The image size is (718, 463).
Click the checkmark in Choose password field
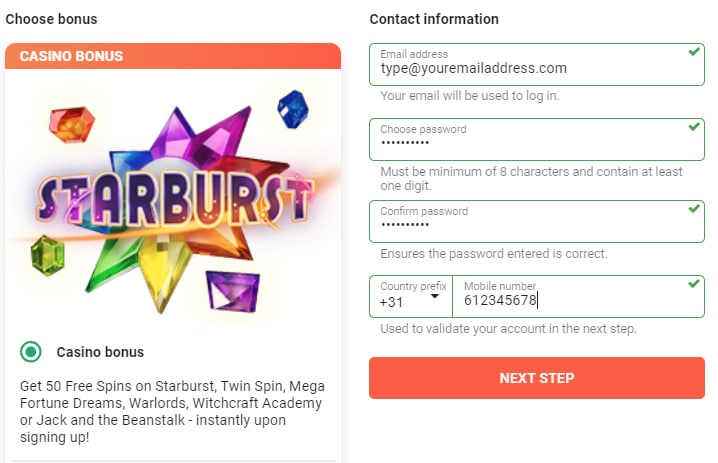[x=694, y=127]
